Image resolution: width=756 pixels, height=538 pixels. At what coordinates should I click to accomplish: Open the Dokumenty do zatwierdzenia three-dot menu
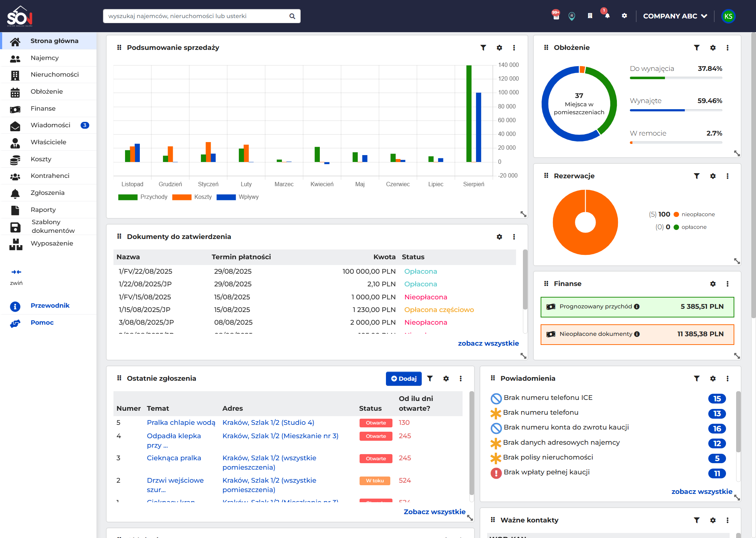514,237
